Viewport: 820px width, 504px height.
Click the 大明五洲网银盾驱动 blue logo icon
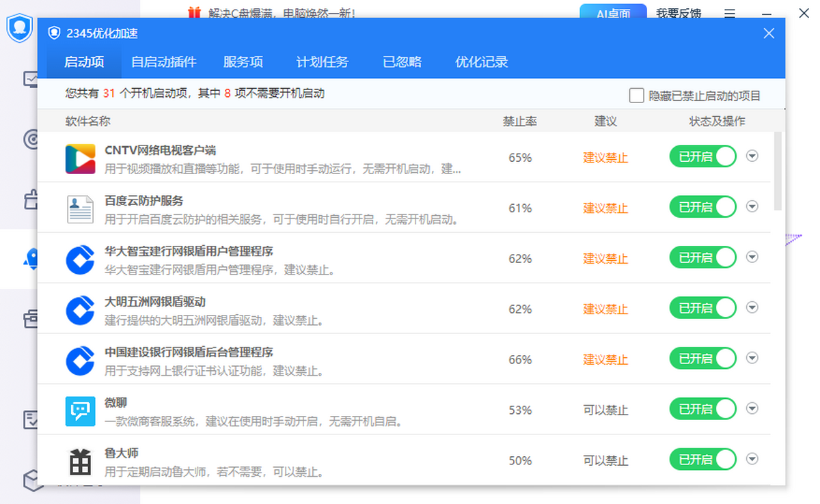(80, 310)
